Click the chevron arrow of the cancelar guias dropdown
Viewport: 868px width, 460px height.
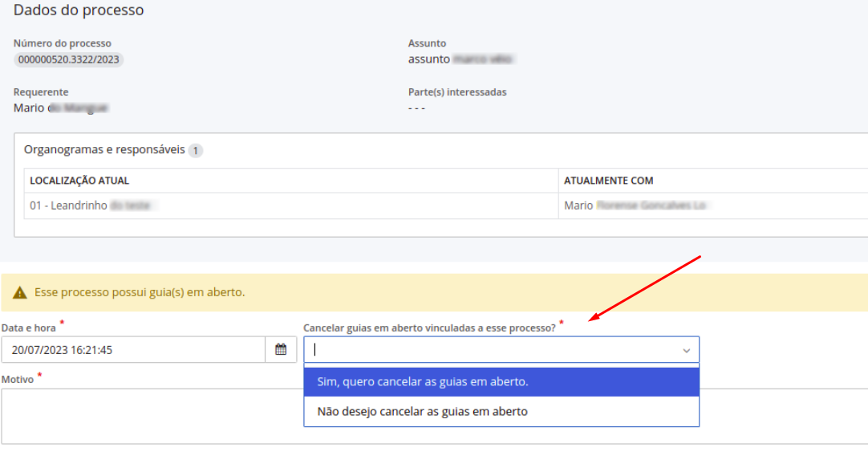point(686,350)
